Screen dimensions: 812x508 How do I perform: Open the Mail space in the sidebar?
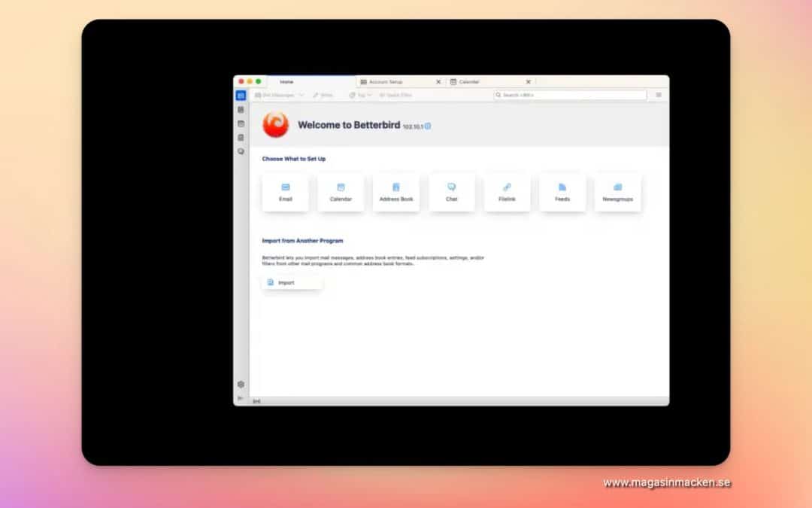(241, 96)
